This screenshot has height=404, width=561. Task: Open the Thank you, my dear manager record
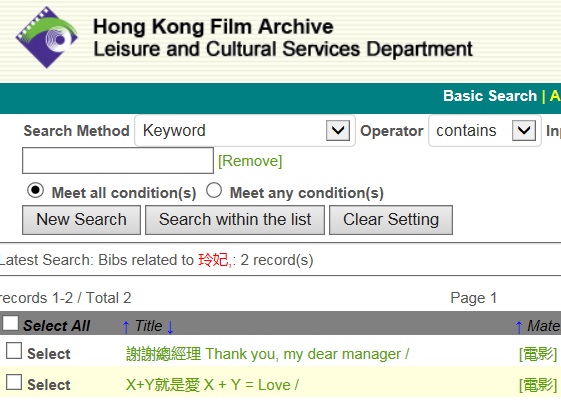(x=267, y=354)
